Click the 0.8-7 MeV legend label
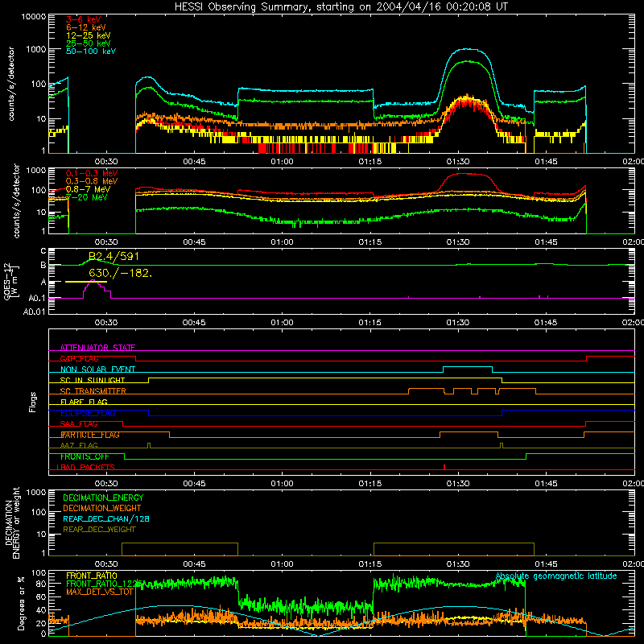 (88, 189)
